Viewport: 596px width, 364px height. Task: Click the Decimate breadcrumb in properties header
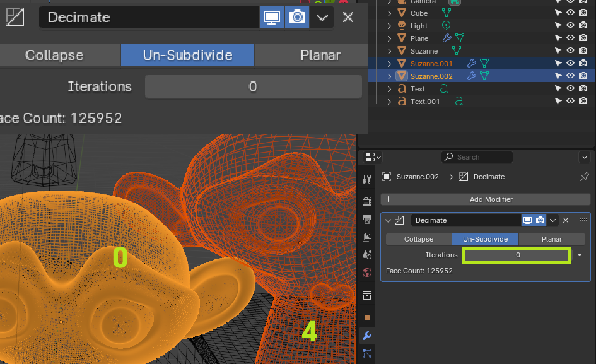[x=482, y=177]
